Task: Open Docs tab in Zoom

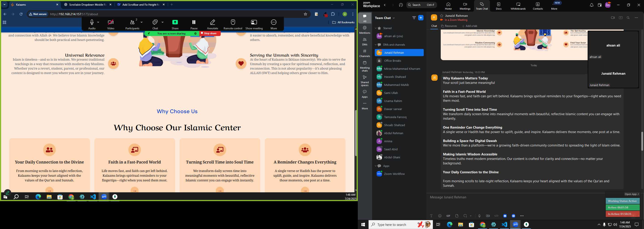Action: pos(498,6)
